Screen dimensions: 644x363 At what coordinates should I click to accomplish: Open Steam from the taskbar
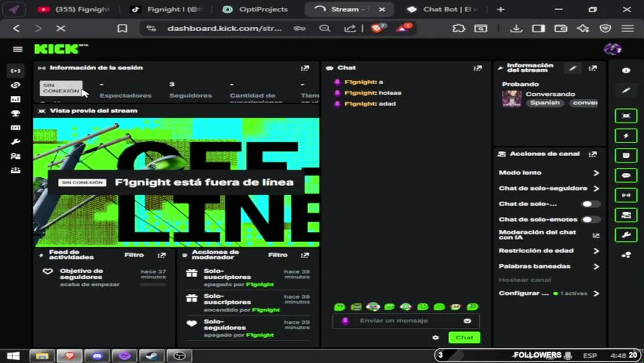click(x=152, y=355)
